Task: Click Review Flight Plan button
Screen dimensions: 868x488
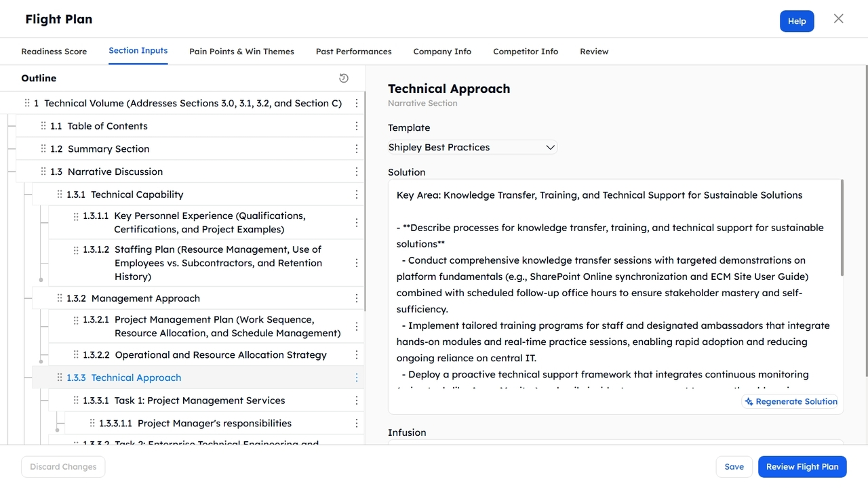Action: coord(802,466)
